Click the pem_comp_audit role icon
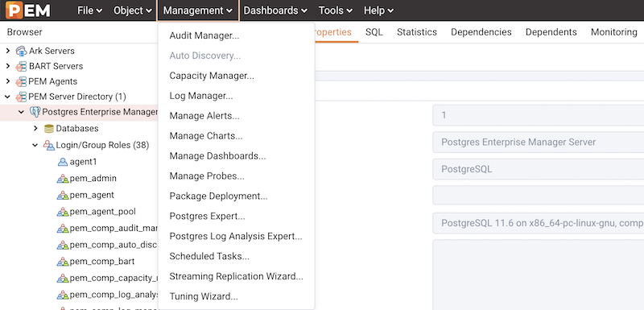The image size is (644, 310). coord(63,229)
